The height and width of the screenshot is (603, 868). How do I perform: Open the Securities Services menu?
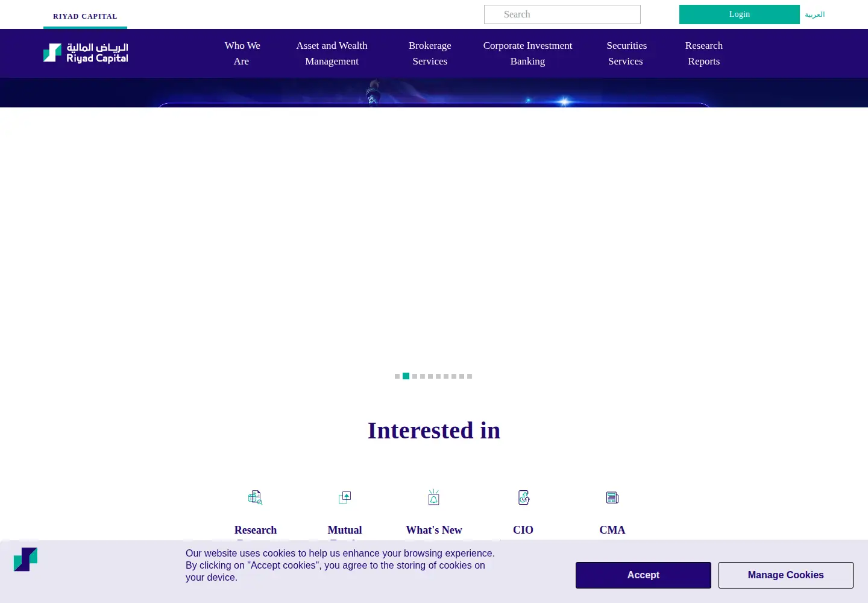626,53
